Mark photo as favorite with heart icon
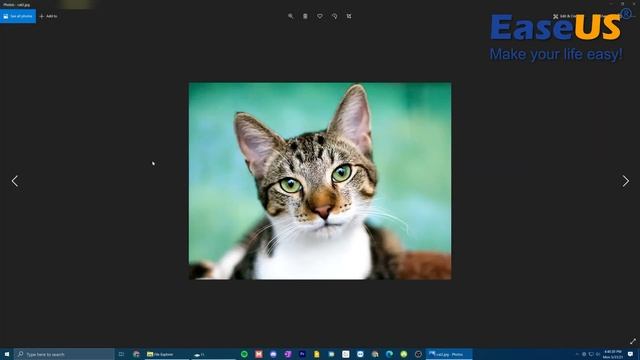The image size is (640, 360). pos(320,16)
